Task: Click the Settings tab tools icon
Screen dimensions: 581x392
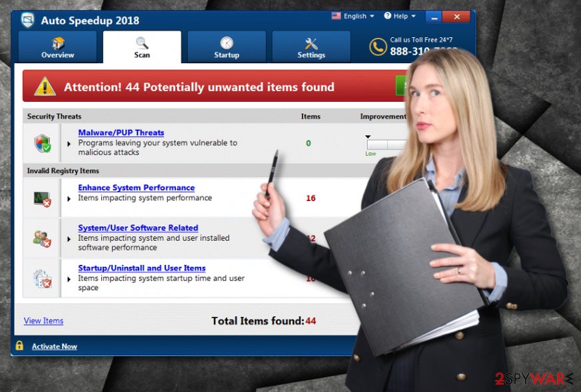Action: click(311, 43)
